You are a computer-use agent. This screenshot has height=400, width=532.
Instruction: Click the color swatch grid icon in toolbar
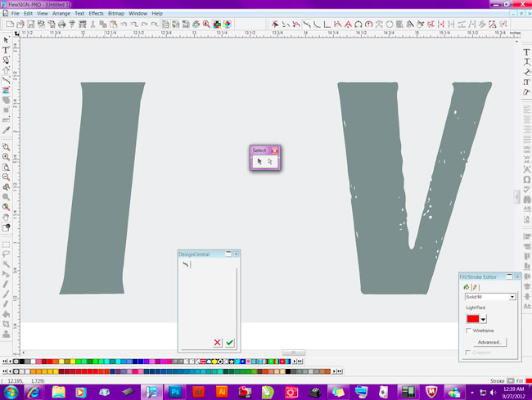tap(217, 24)
